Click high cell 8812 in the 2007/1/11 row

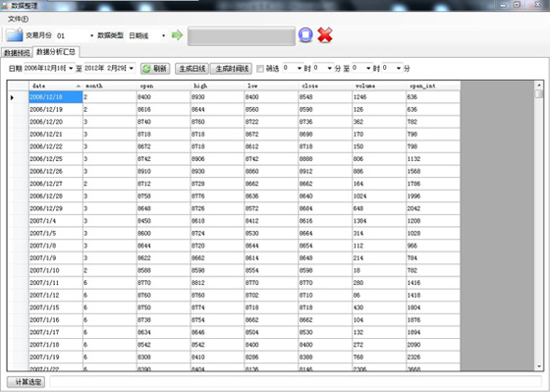point(217,283)
